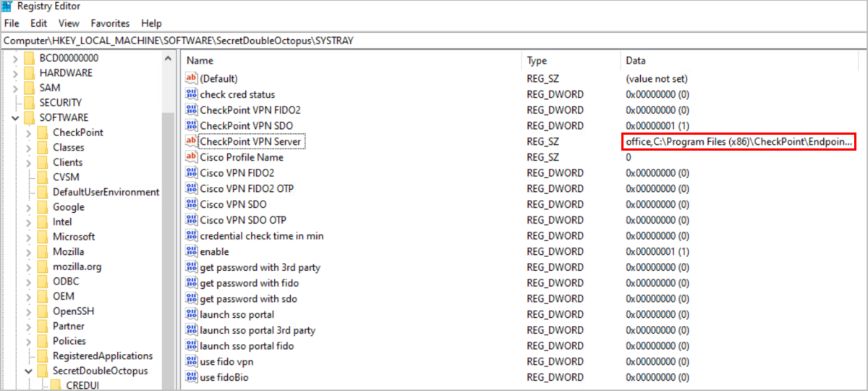Collapse the SOFTWARE key

[x=15, y=117]
